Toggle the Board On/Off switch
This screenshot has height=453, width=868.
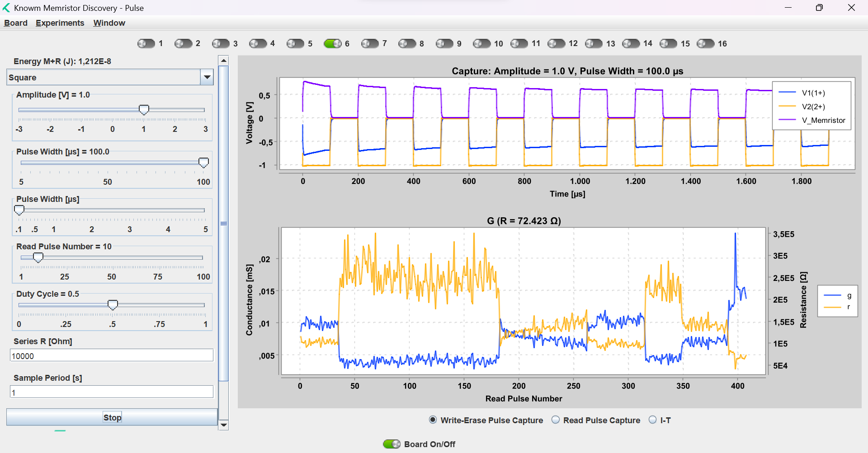[x=392, y=444]
